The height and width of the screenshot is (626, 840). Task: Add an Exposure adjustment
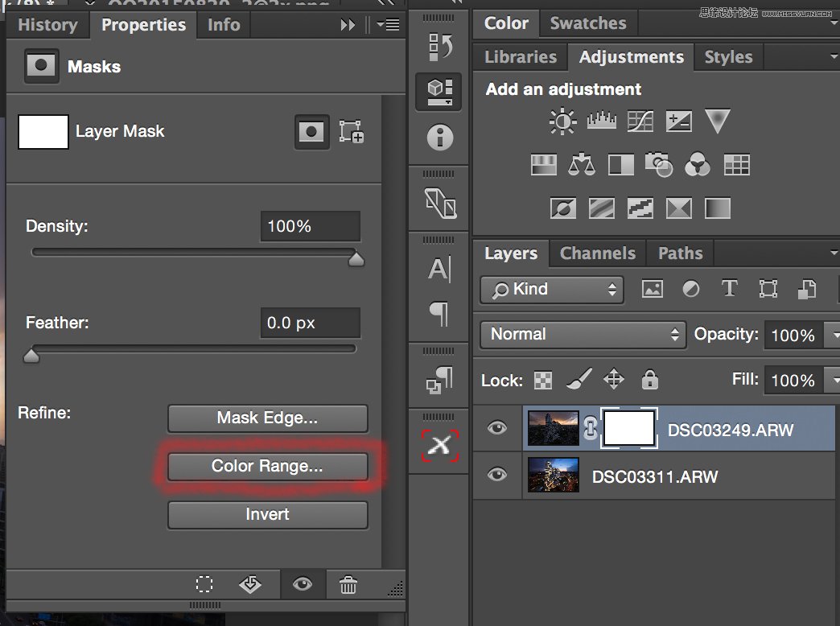[x=678, y=121]
